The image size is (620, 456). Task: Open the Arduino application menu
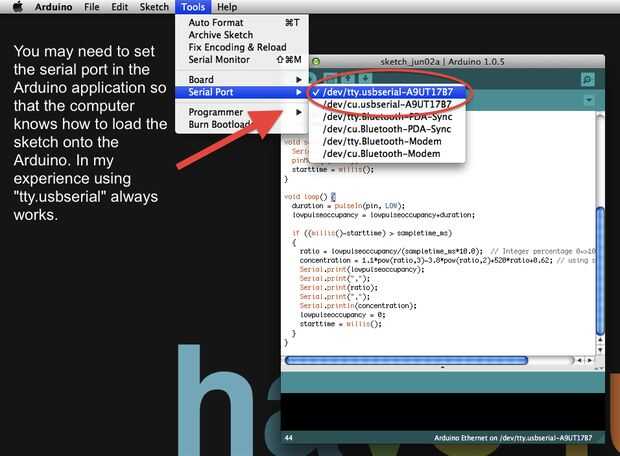[x=53, y=7]
